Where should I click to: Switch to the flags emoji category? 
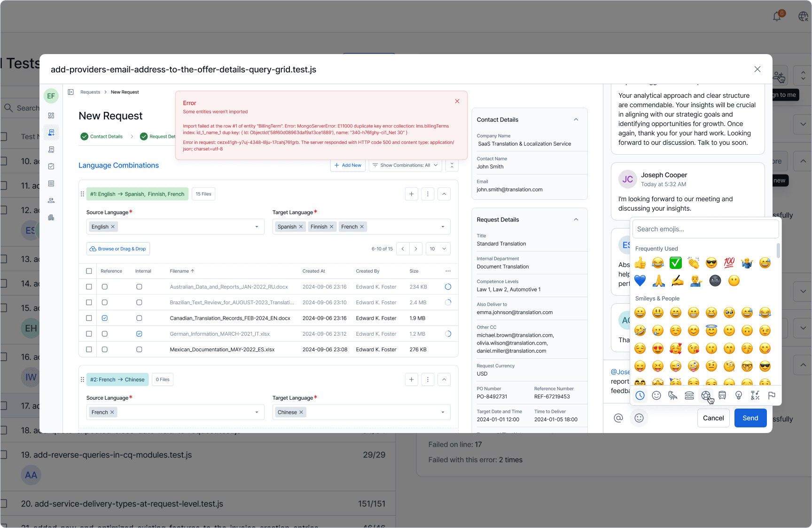pos(772,396)
